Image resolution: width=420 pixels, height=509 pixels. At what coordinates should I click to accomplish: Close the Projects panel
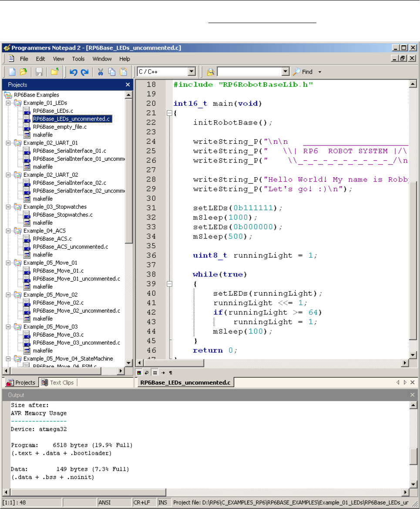(x=128, y=85)
